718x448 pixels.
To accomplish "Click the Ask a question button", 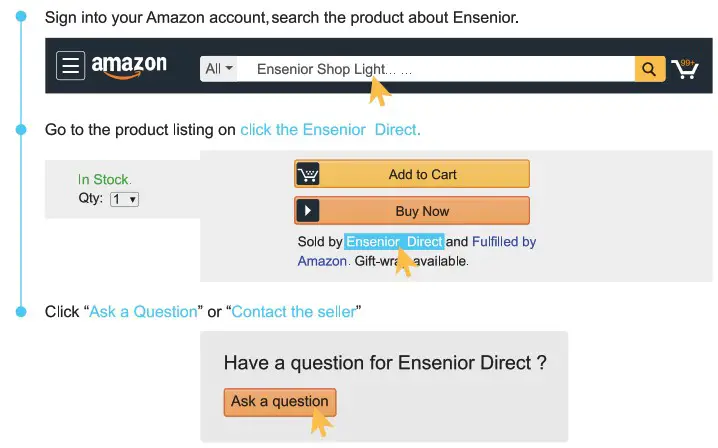I will click(279, 402).
